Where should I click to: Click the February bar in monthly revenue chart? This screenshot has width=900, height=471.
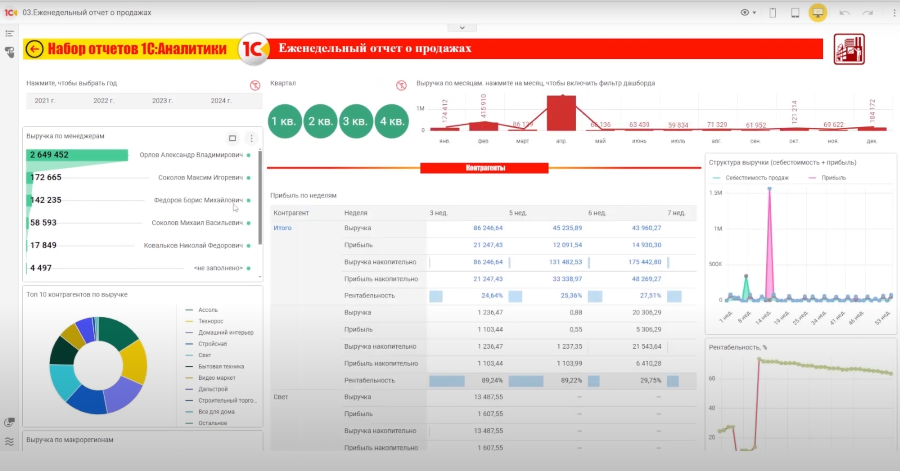pyautogui.click(x=484, y=126)
